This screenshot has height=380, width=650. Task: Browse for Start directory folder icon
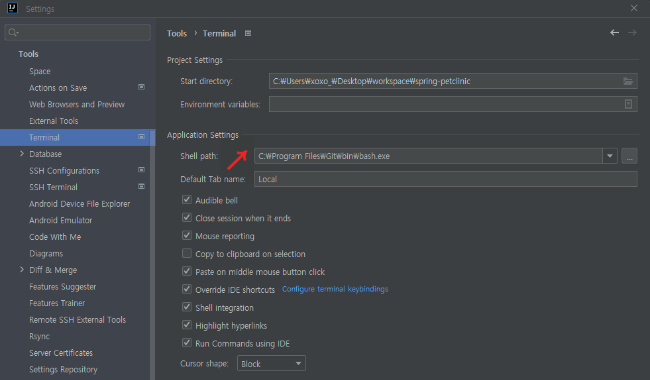pyautogui.click(x=628, y=81)
